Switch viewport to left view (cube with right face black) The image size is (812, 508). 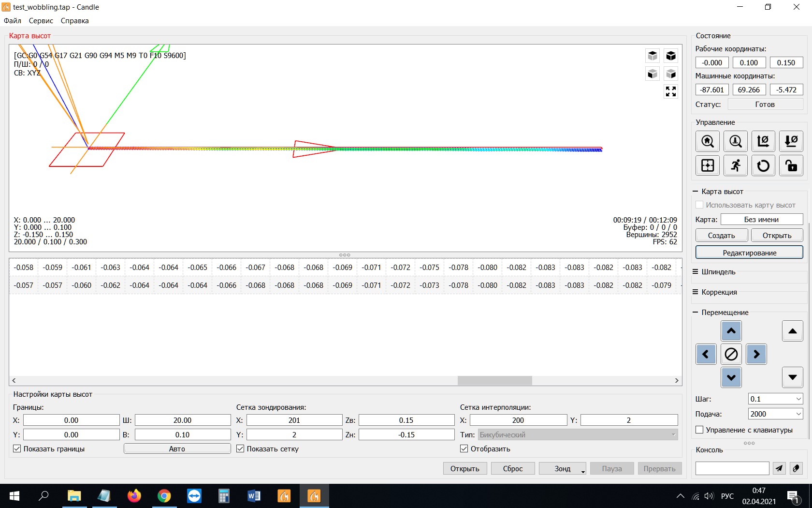tap(671, 74)
